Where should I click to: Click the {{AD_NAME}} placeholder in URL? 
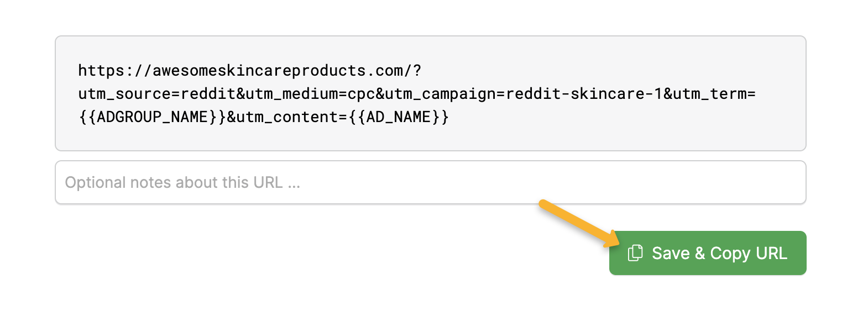pos(399,117)
